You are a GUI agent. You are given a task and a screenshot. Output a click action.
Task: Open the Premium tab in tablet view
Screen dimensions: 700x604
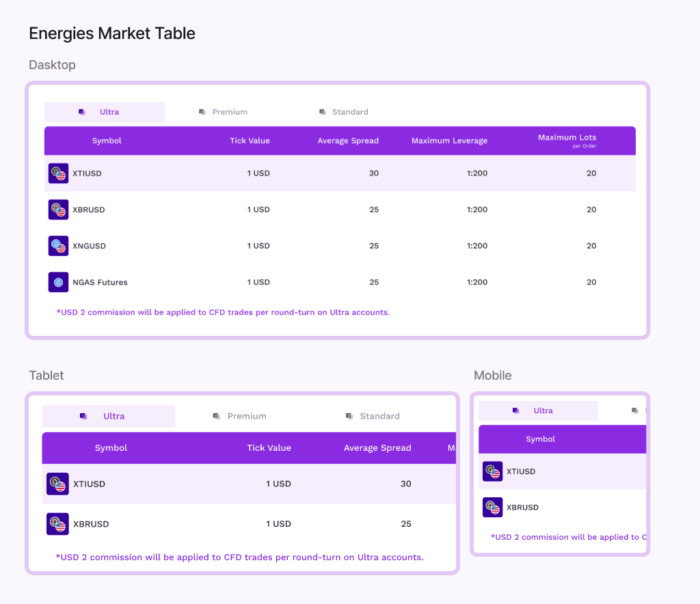pyautogui.click(x=240, y=416)
